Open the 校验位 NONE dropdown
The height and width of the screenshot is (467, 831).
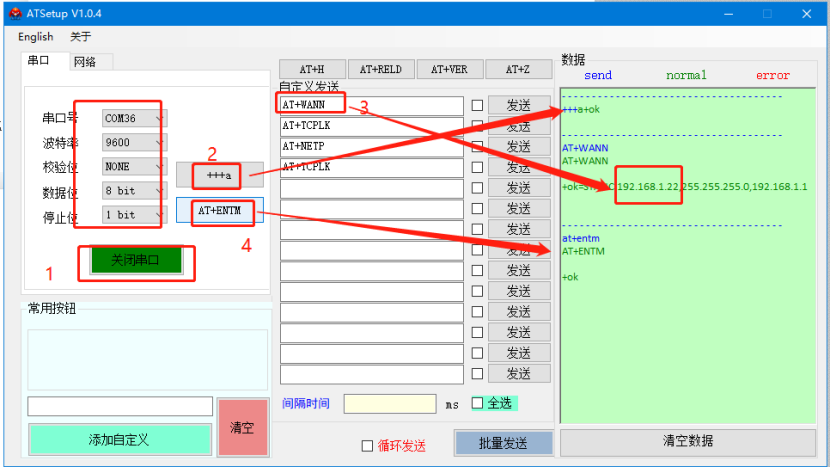[x=134, y=167]
